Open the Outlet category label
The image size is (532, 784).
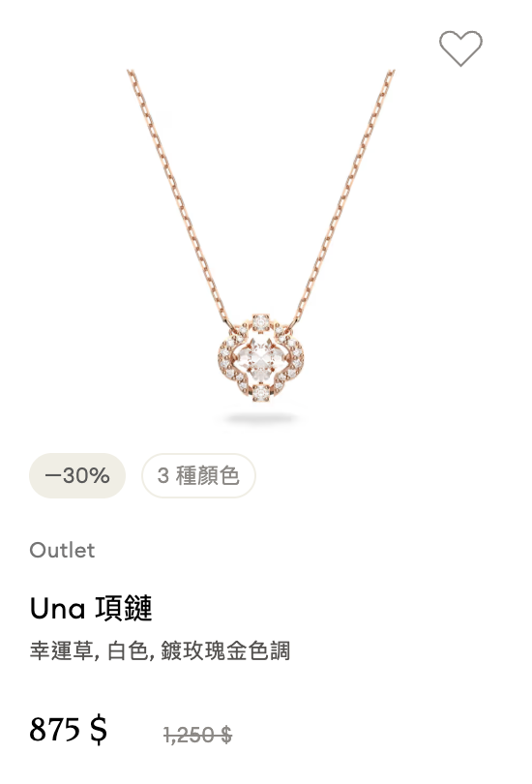(62, 550)
